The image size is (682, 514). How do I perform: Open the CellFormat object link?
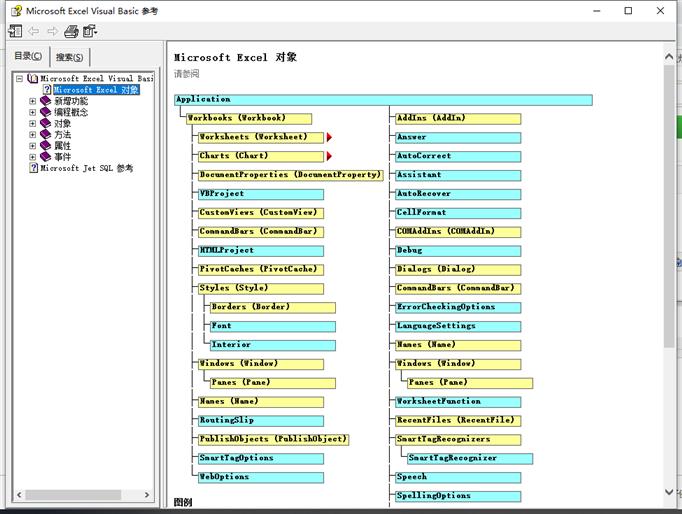coord(458,213)
